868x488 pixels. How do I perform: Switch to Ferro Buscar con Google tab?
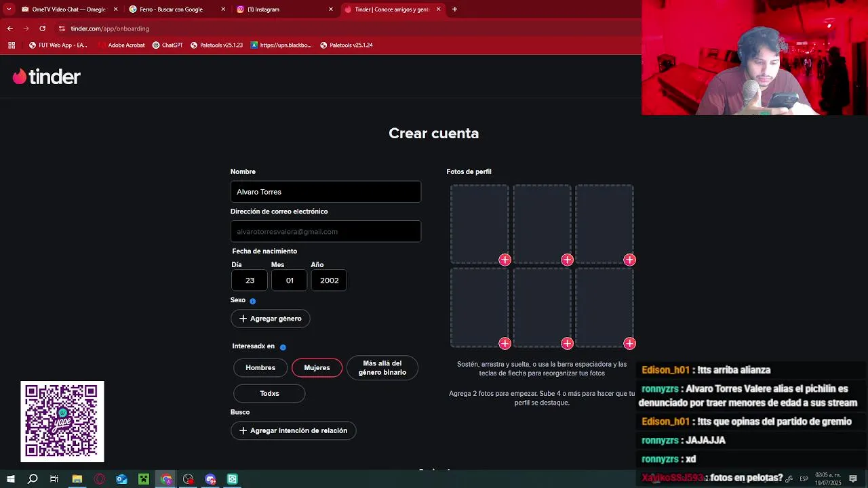(x=176, y=9)
